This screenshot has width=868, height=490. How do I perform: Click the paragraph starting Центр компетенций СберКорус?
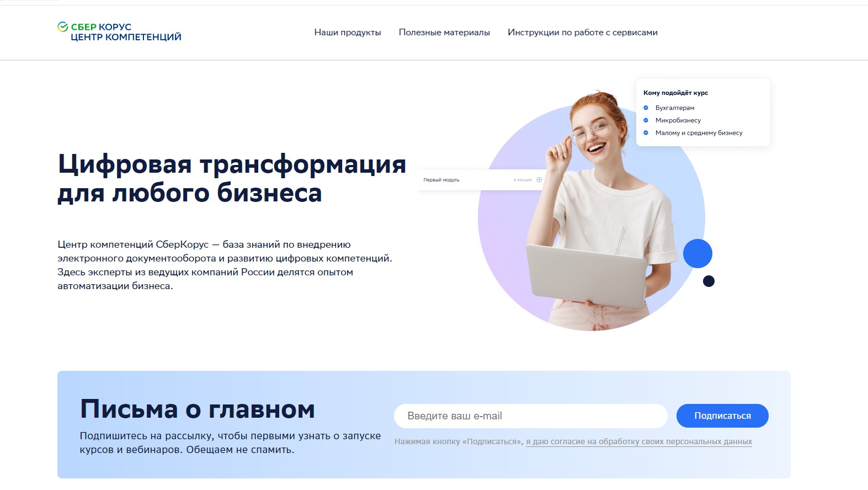(x=225, y=265)
